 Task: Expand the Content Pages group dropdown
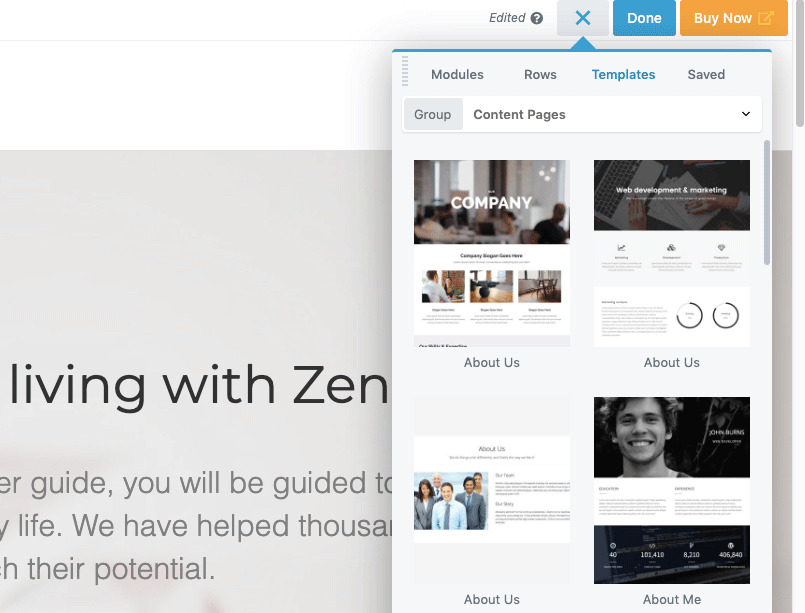click(612, 114)
